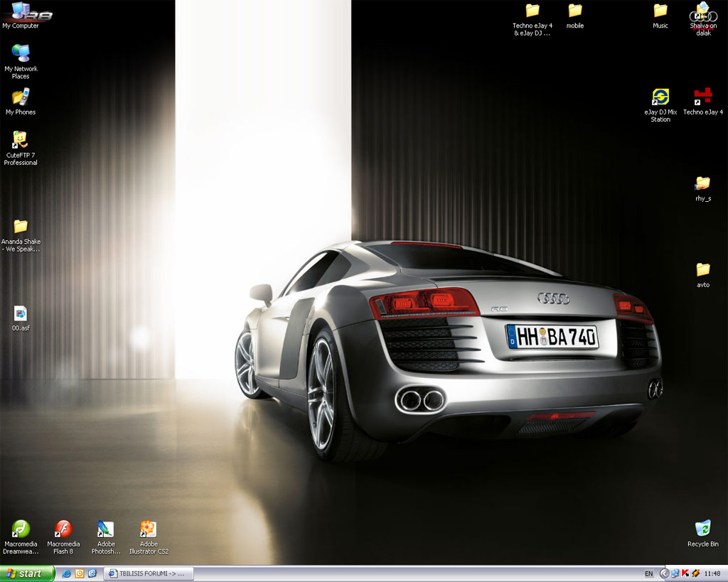The image size is (728, 582).
Task: Select the My Phones desktop icon
Action: 21,102
